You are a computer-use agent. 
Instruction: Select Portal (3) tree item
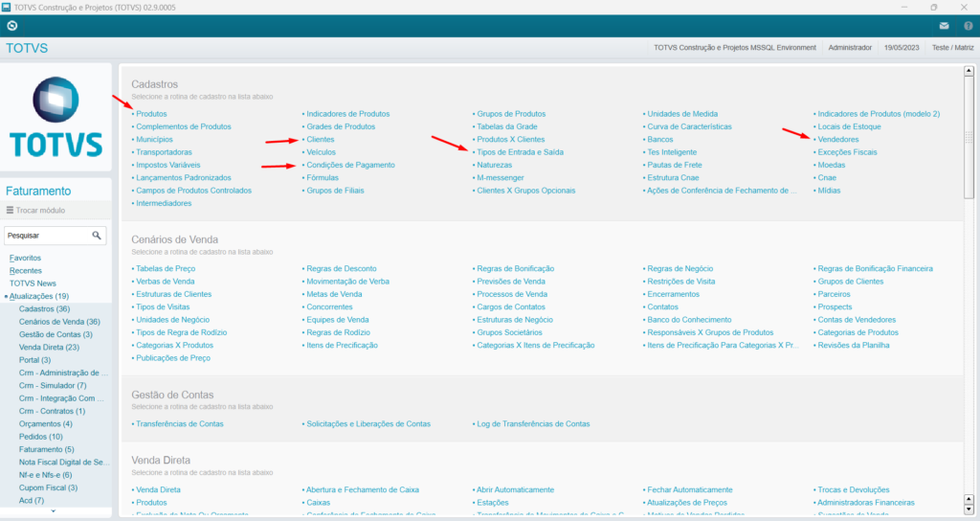(x=35, y=360)
